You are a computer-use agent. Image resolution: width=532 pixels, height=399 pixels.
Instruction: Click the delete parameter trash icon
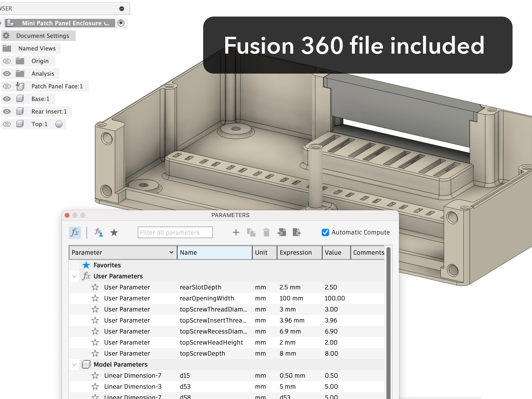pos(267,232)
